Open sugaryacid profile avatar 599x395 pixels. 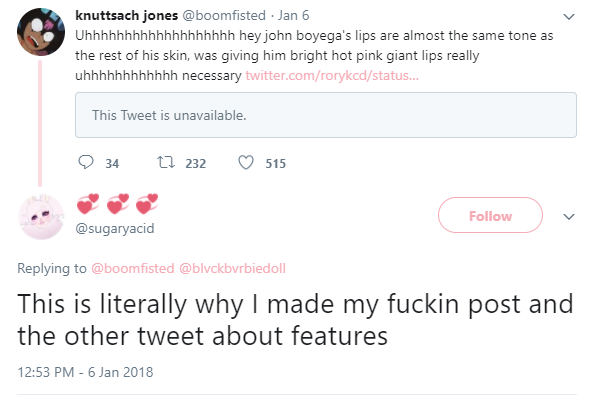(x=41, y=217)
